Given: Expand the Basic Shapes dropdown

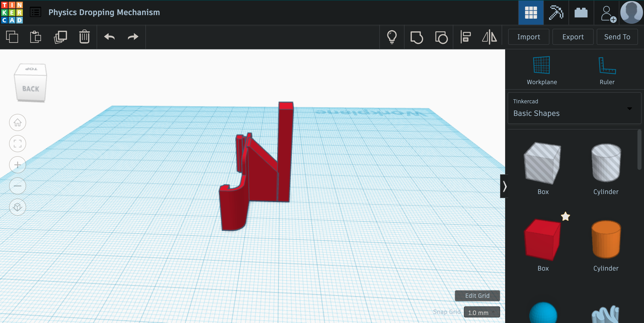Looking at the screenshot, I should coord(574,108).
